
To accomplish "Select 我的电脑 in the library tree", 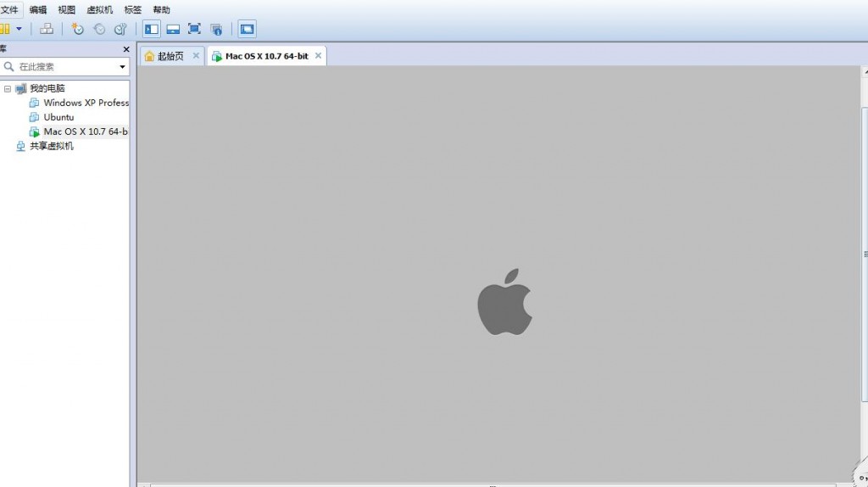I will coord(47,88).
